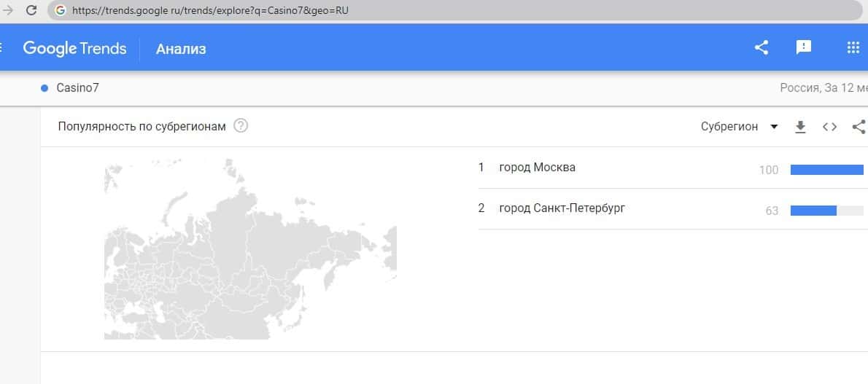The width and height of the screenshot is (868, 384).
Task: Click help icon beside Популярность по субрегионам
Action: coord(241,126)
